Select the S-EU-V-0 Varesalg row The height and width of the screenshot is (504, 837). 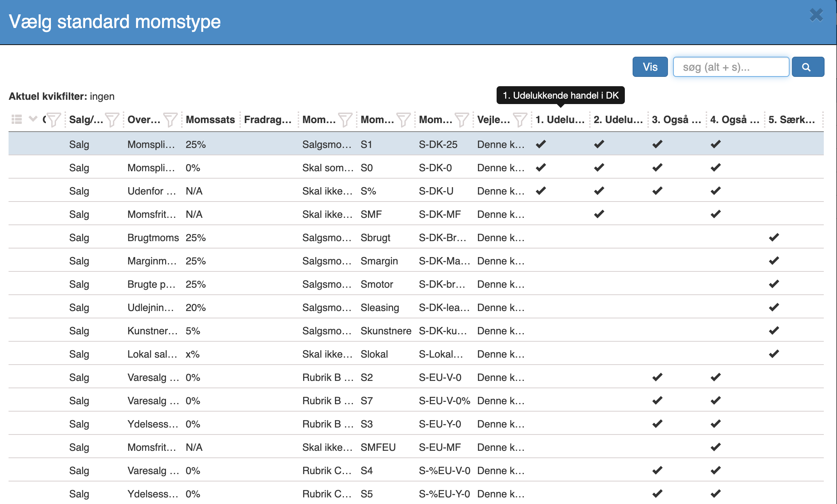(416, 377)
